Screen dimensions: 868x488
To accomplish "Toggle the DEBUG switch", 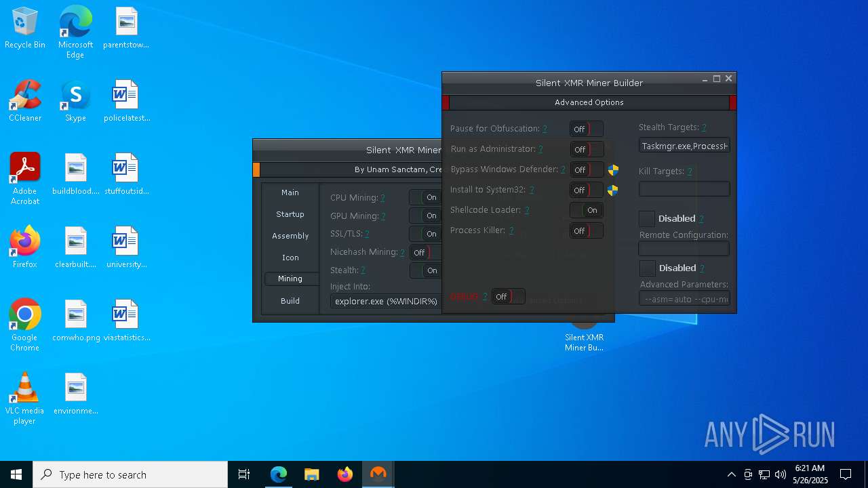I will [x=508, y=296].
